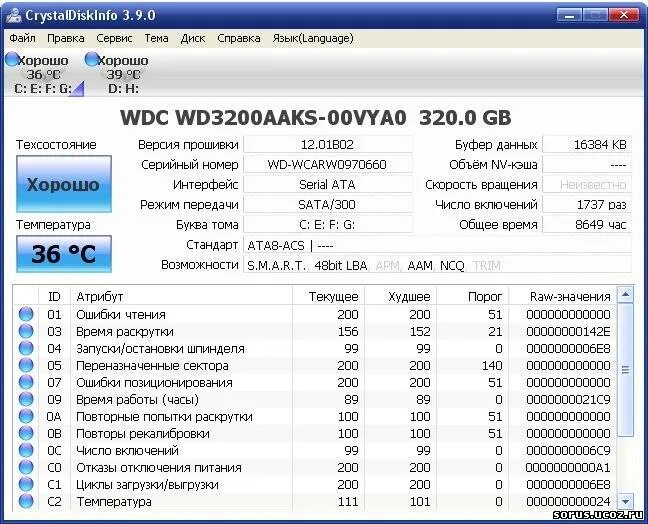Select the row Переназначенные сектора

pyautogui.click(x=314, y=365)
